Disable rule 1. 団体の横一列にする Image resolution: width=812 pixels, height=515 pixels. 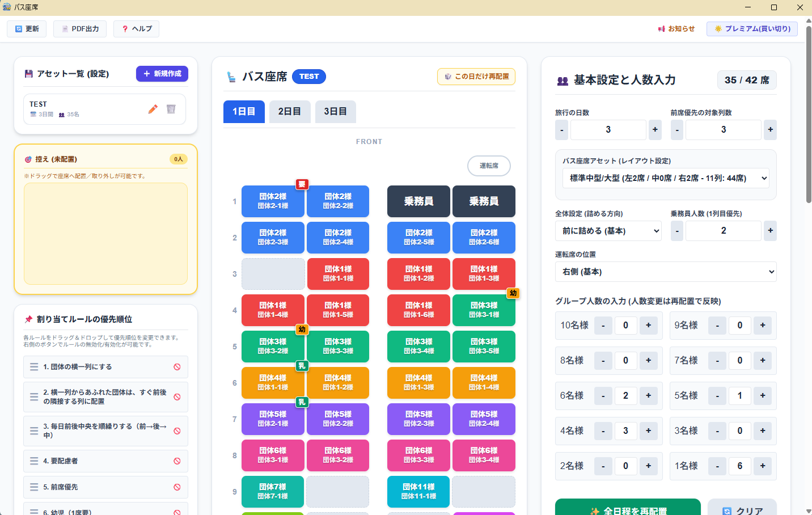pyautogui.click(x=177, y=367)
